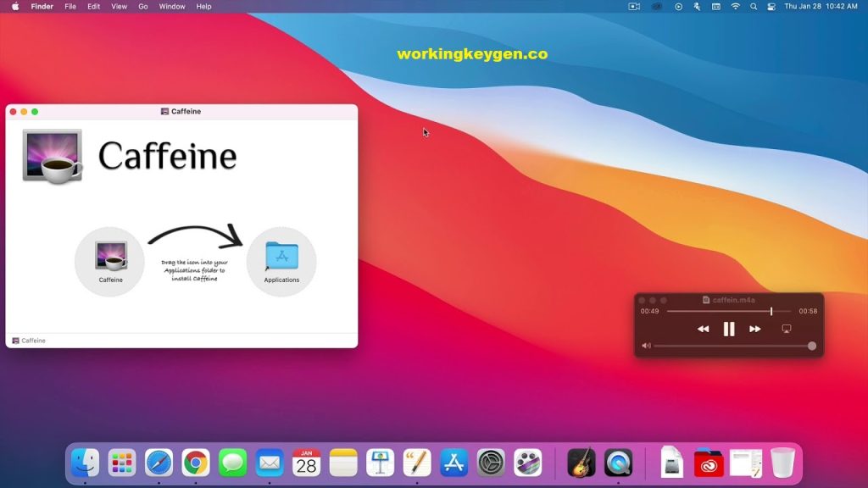The image size is (868, 488).
Task: Open the Calendar showing Jan 28
Action: [306, 463]
